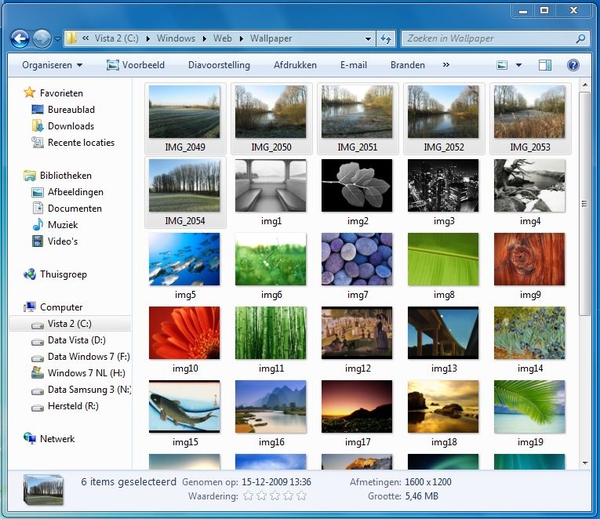Click the Back navigation arrow button
This screenshot has width=600, height=519.
click(x=19, y=39)
